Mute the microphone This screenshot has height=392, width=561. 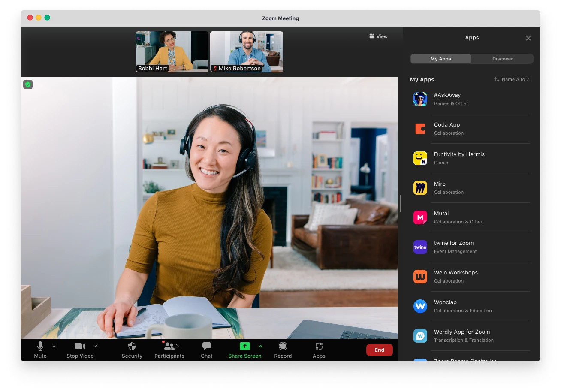pyautogui.click(x=40, y=350)
